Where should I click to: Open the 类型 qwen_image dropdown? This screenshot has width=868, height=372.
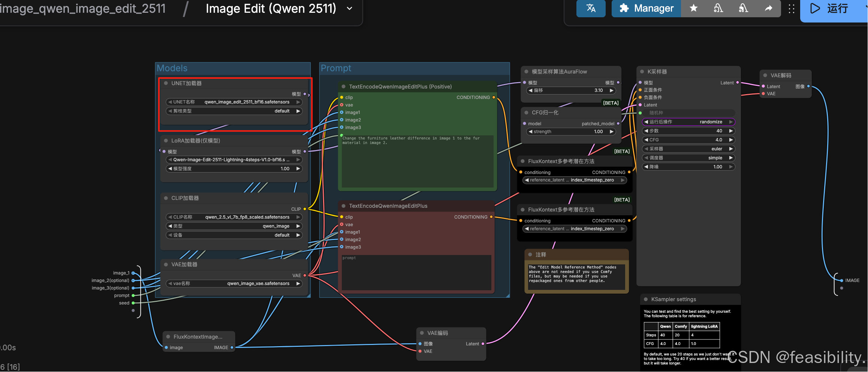pos(234,226)
